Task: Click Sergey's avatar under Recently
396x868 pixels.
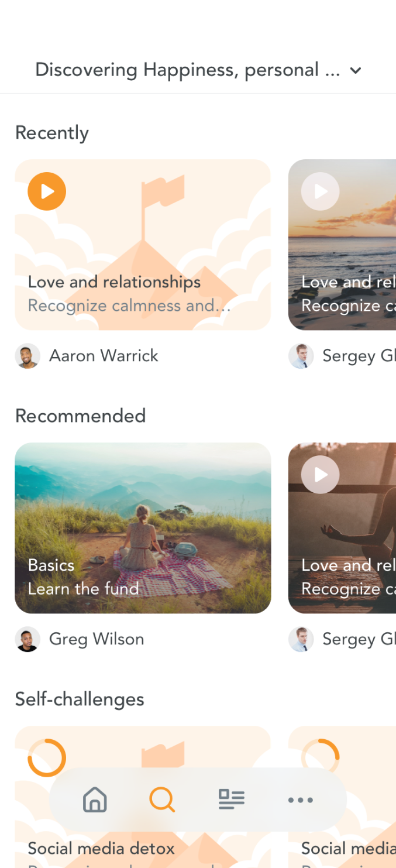Action: coord(301,356)
